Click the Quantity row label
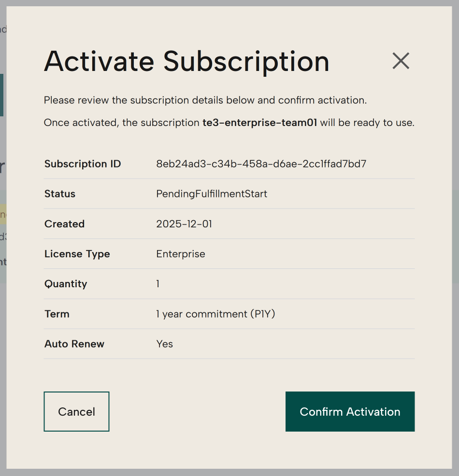 point(66,284)
